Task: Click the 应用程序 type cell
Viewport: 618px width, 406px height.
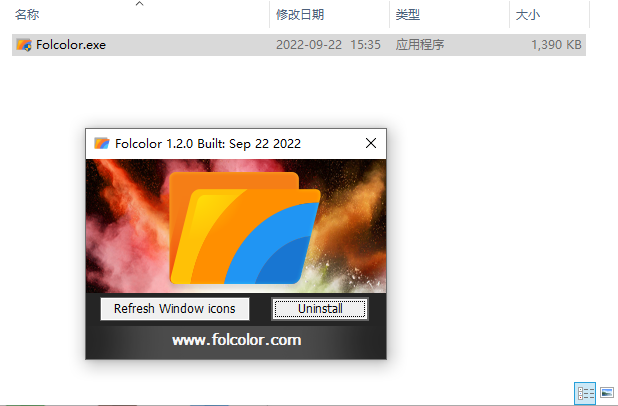Action: click(x=420, y=45)
